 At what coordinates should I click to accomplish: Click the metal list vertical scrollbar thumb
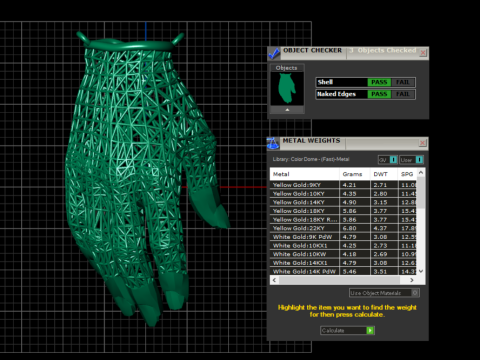pos(421,193)
